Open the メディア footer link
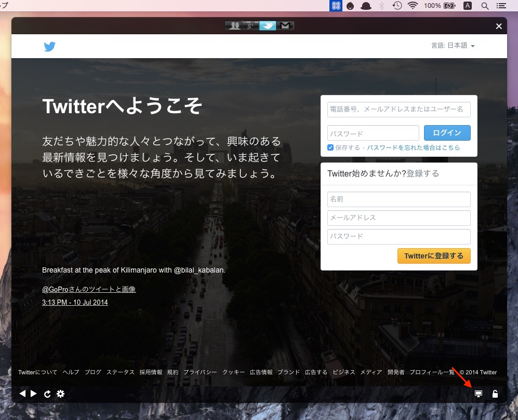Image resolution: width=518 pixels, height=420 pixels. pyautogui.click(x=371, y=372)
